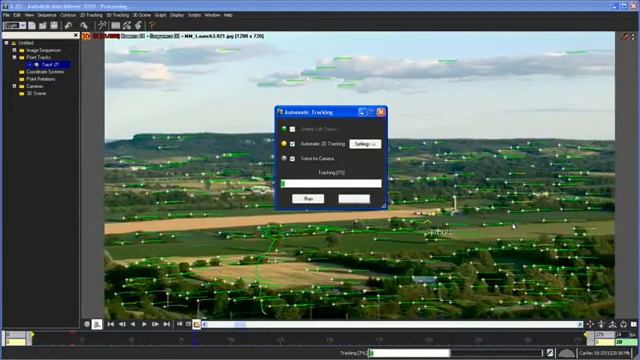Roll up the Automatic Tracking dialog
640x360 pixels.
click(x=362, y=112)
